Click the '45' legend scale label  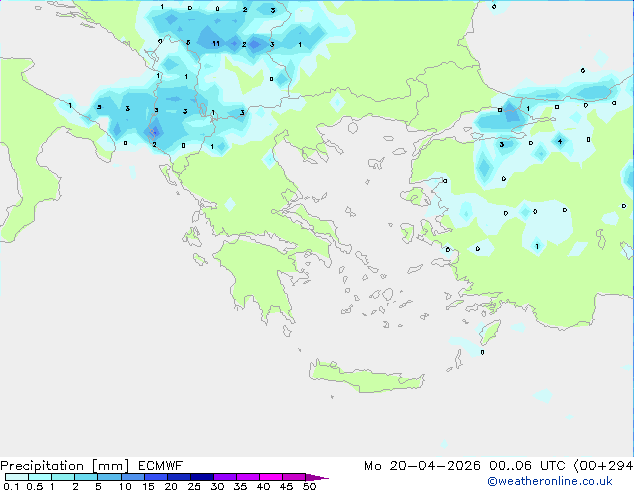[287, 486]
